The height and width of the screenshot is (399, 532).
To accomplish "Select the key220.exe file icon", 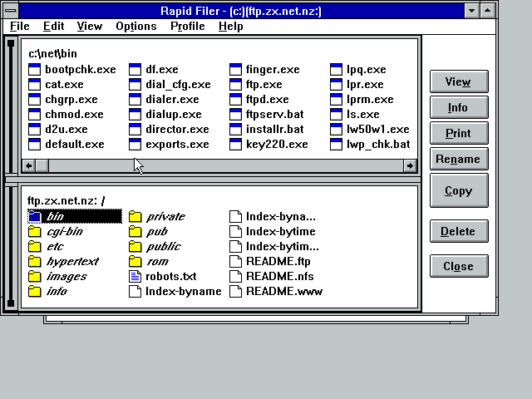I will pyautogui.click(x=235, y=144).
